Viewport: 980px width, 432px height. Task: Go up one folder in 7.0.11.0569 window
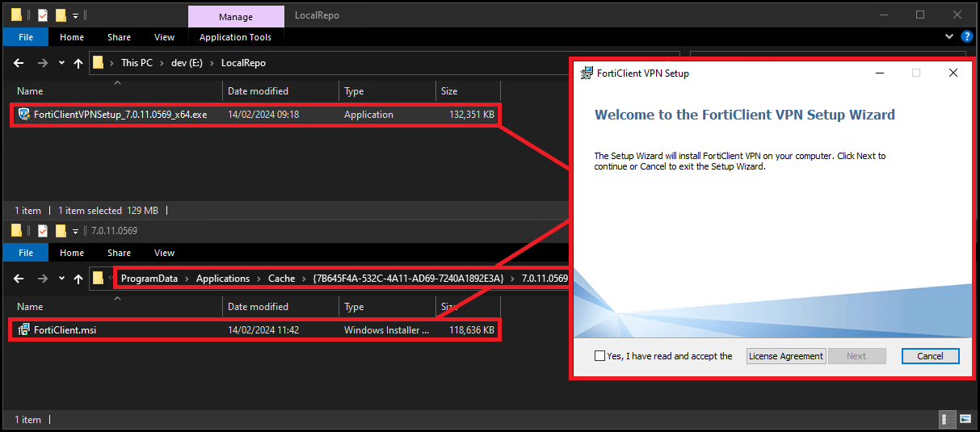point(78,279)
